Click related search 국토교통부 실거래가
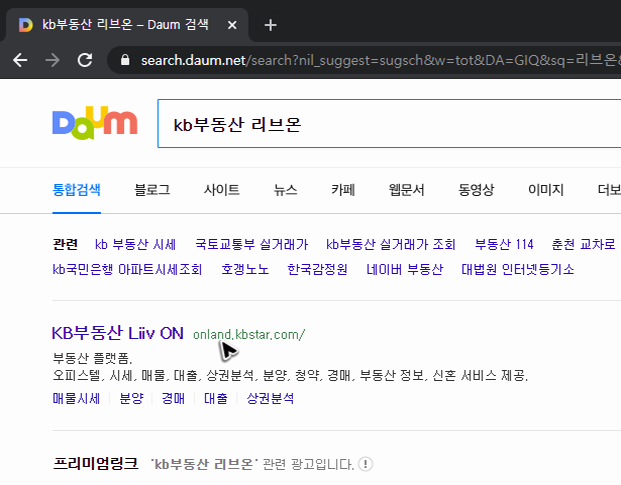The image size is (621, 485). (251, 245)
